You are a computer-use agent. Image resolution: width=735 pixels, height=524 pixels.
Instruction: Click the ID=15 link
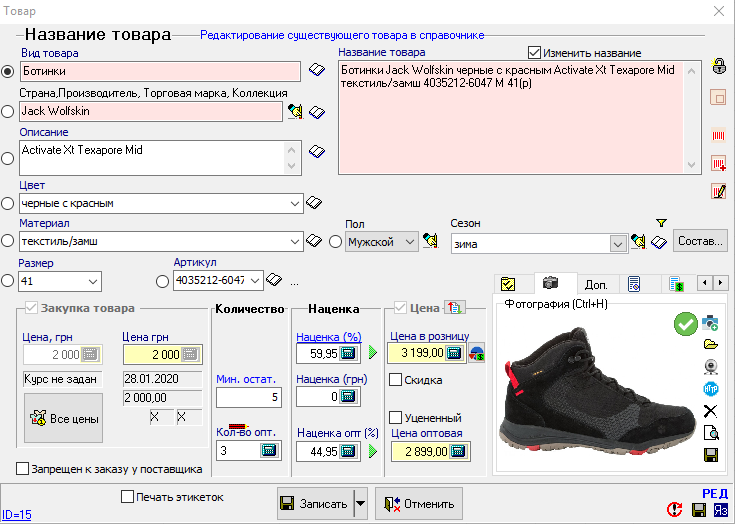click(x=17, y=515)
